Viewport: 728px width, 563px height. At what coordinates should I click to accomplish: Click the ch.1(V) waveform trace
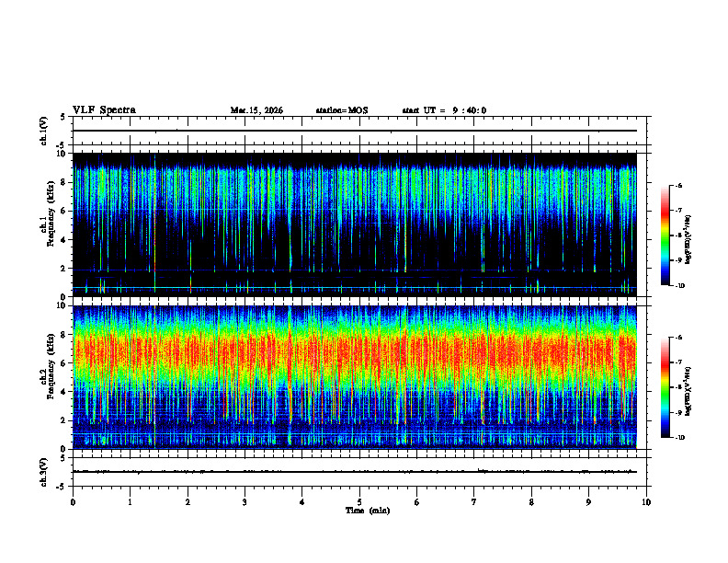pos(355,131)
